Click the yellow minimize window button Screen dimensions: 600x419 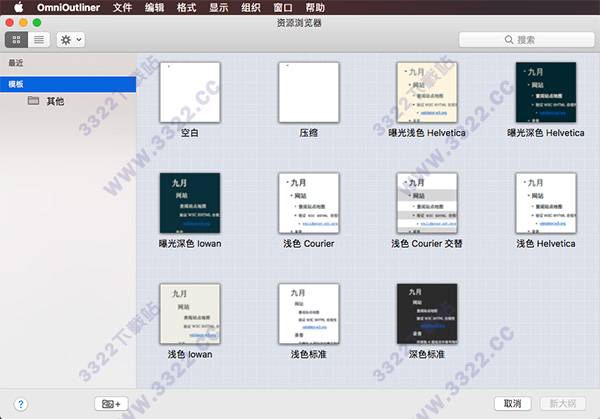pos(23,23)
